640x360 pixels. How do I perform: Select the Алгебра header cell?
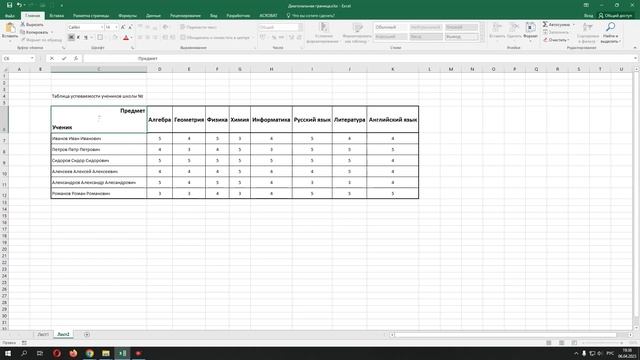(160, 119)
